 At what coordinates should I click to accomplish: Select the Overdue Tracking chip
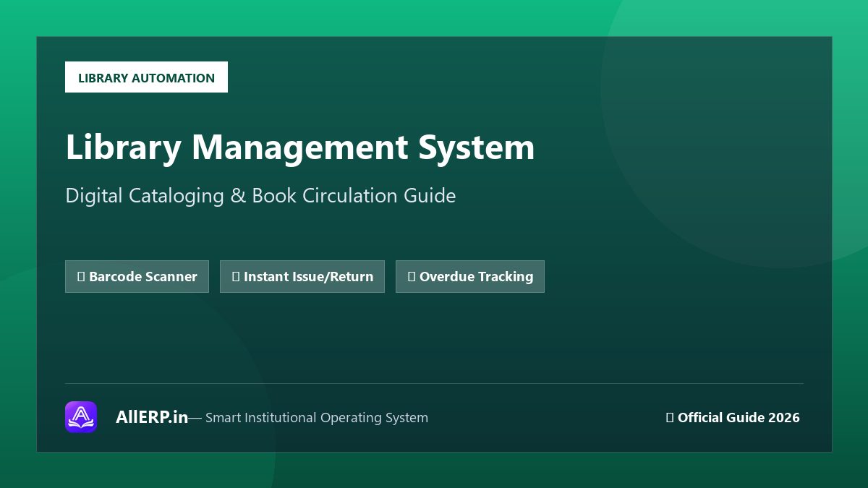[470, 276]
